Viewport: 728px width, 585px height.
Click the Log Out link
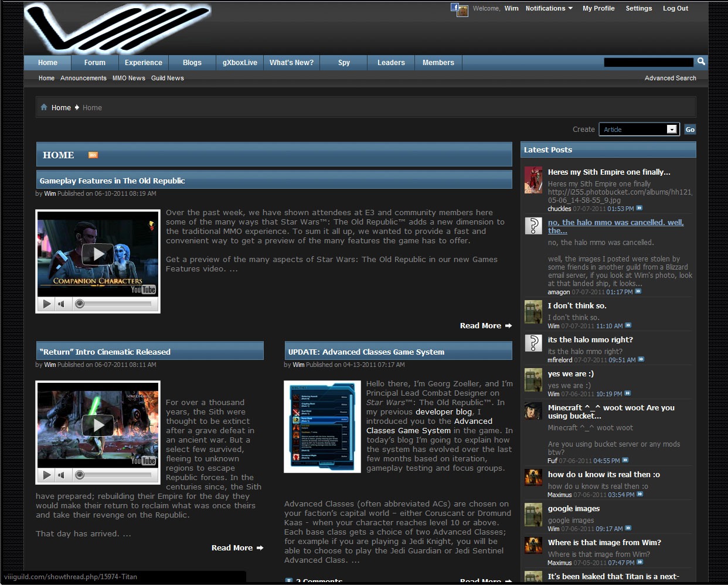click(675, 8)
